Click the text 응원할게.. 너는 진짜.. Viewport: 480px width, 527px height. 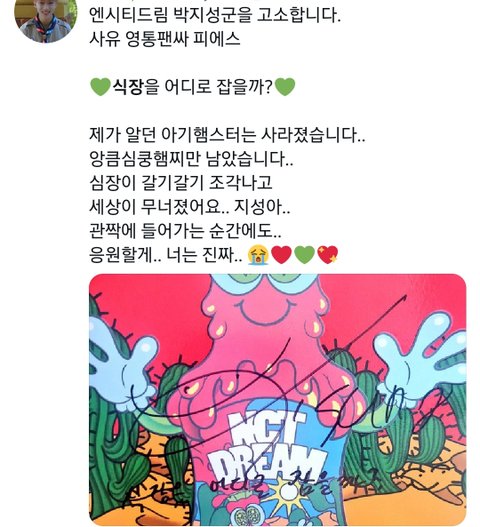point(165,254)
